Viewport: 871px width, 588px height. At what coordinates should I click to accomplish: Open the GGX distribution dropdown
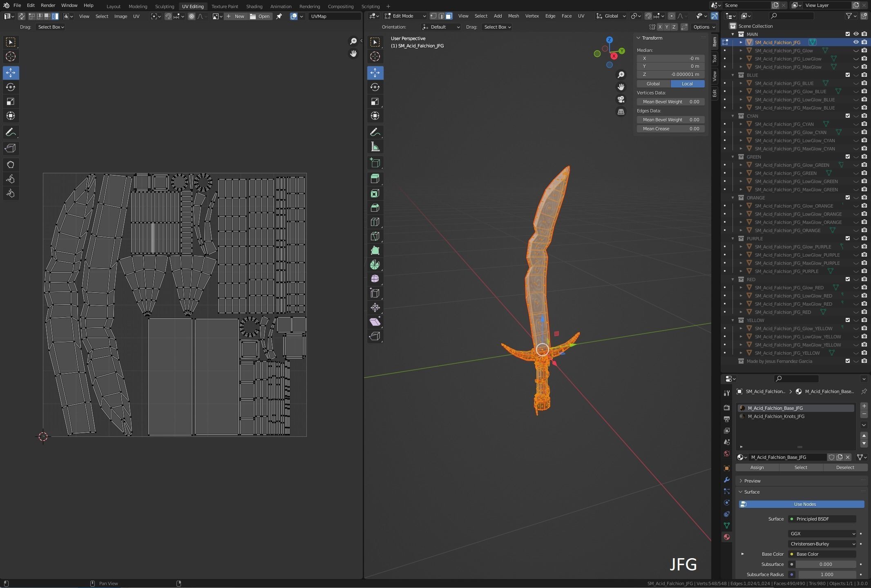tap(822, 534)
